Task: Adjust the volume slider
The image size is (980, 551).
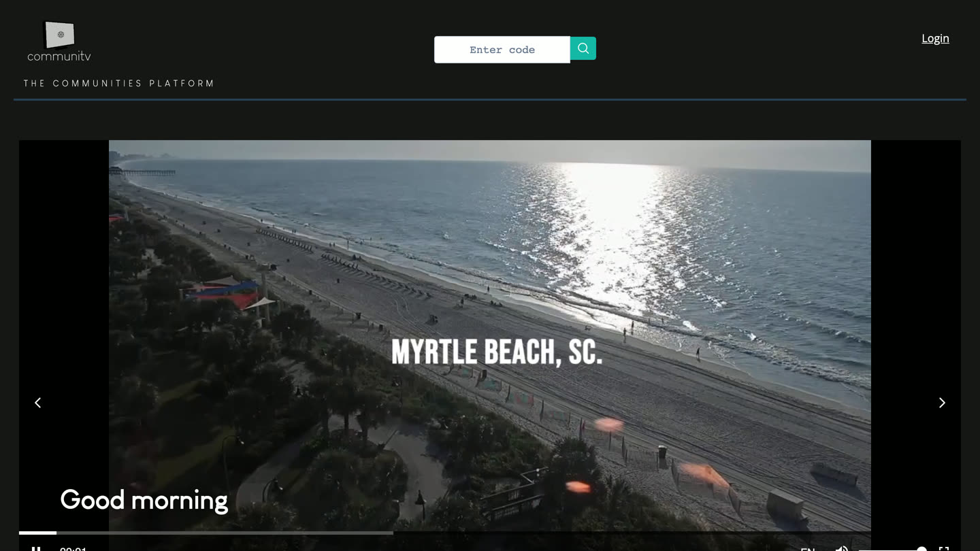Action: pyautogui.click(x=892, y=548)
